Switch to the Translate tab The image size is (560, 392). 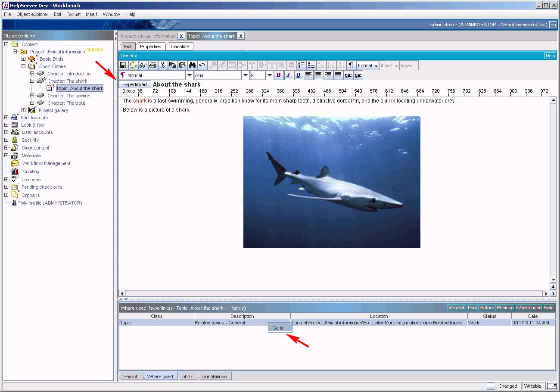(x=179, y=46)
